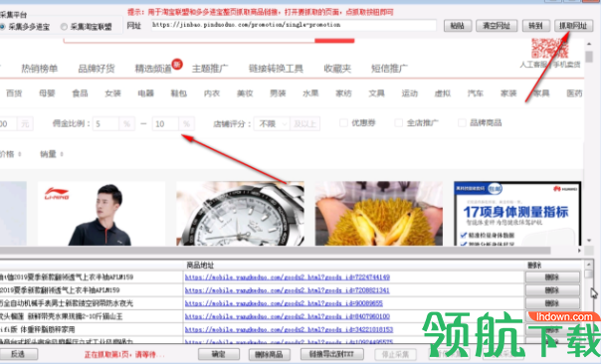The width and height of the screenshot is (601, 364).
Task: Open the 短信推广 tab
Action: [389, 69]
